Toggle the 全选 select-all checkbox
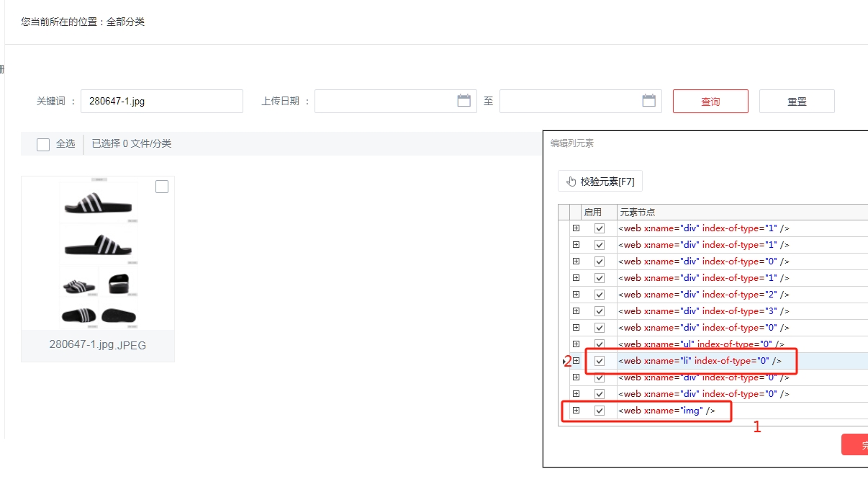The width and height of the screenshot is (868, 492). click(43, 144)
